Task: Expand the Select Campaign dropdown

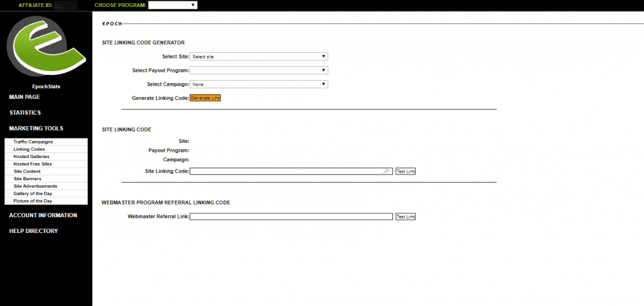Action: (258, 84)
